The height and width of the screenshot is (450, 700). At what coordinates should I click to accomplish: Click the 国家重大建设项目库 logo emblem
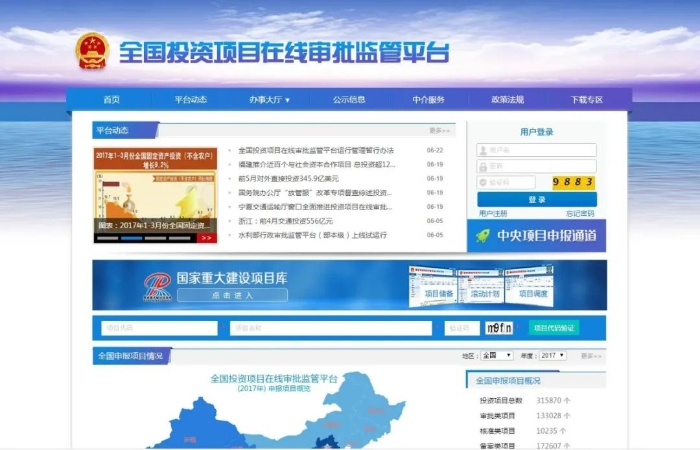click(x=156, y=284)
